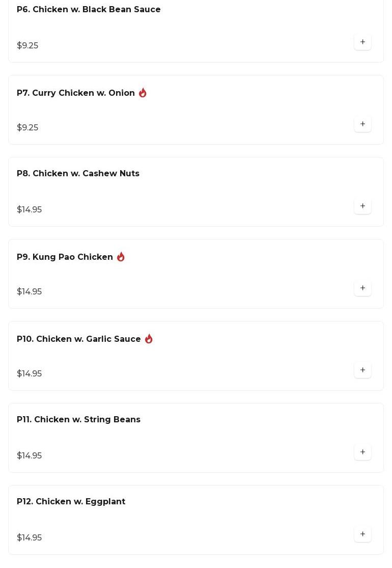
Task: View P9. Kung Pao Chicken details
Action: 65,257
